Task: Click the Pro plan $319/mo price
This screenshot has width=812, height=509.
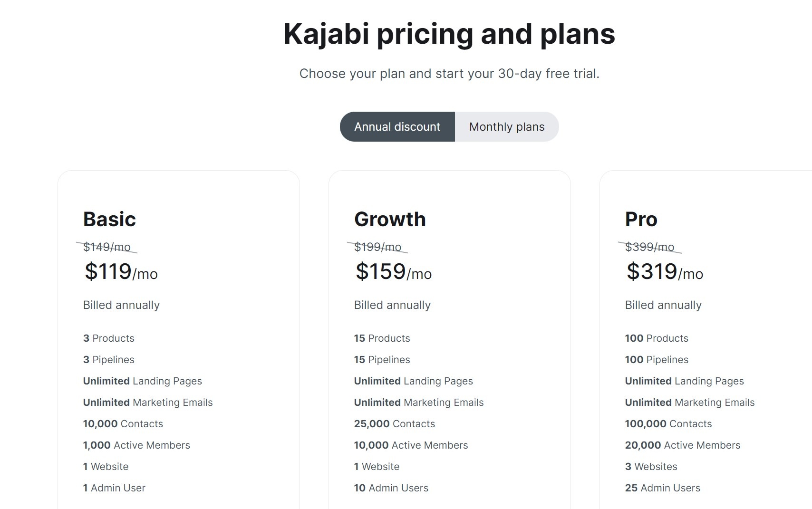Action: click(665, 272)
